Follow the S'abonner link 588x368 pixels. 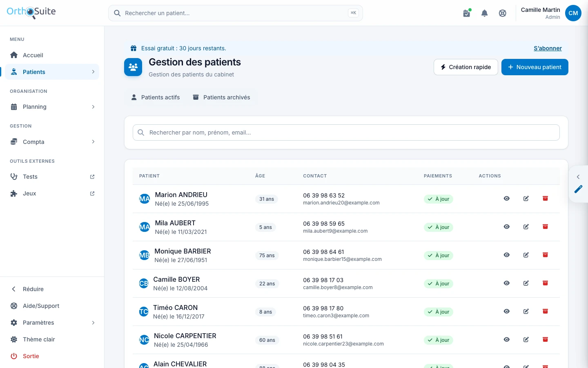click(x=548, y=48)
